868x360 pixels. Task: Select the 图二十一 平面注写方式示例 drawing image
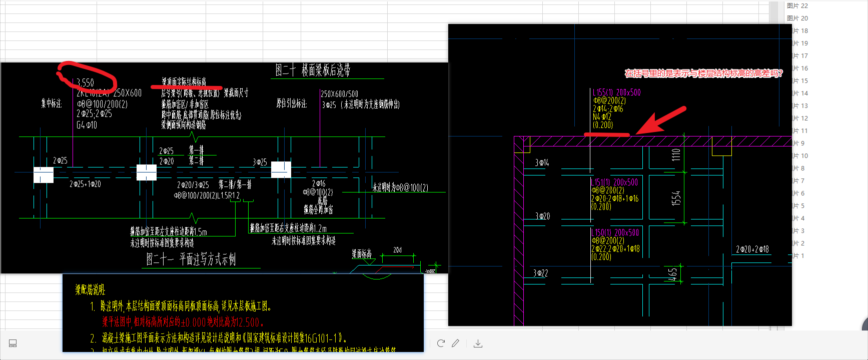[224, 167]
